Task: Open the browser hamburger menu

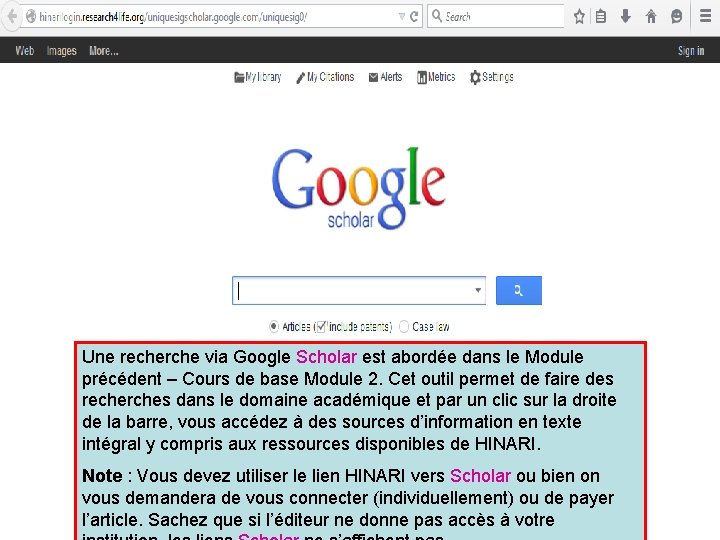Action: (706, 17)
